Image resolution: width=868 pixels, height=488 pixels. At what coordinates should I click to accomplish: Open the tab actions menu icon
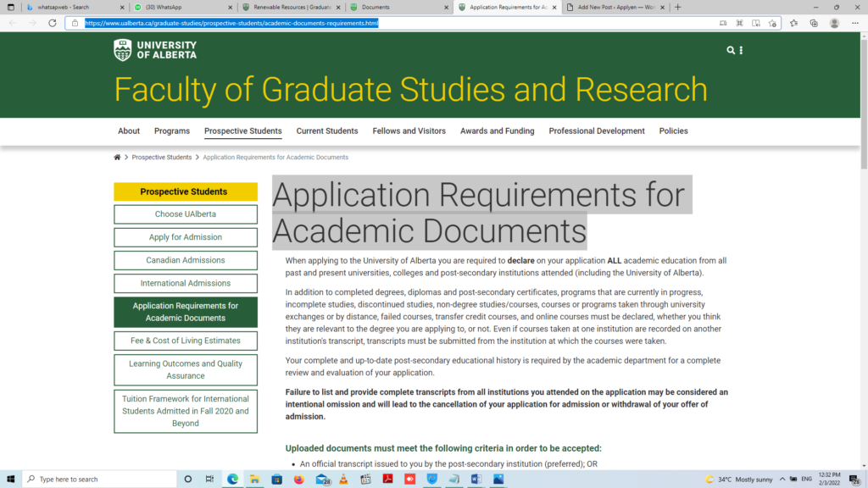point(10,7)
